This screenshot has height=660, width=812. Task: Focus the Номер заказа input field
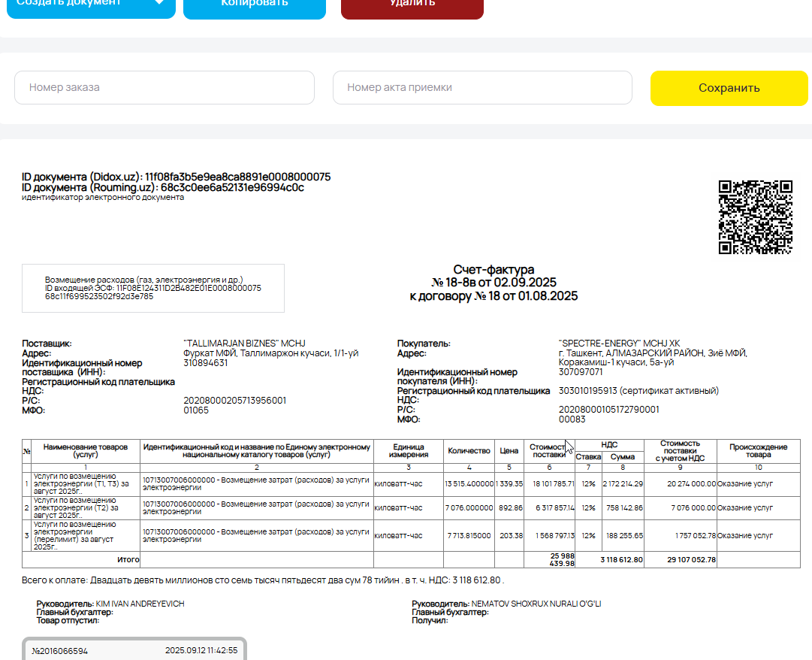(165, 87)
